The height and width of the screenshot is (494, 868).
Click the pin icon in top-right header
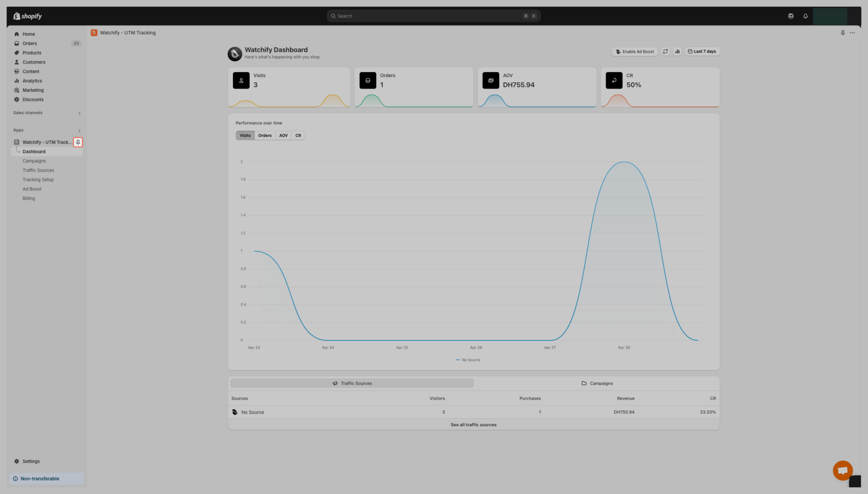(x=843, y=33)
